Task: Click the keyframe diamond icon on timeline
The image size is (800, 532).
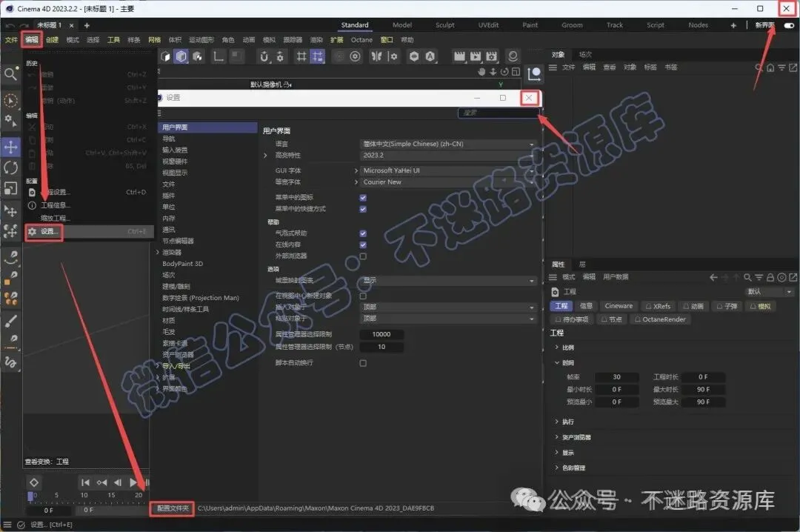Action: 33,482
